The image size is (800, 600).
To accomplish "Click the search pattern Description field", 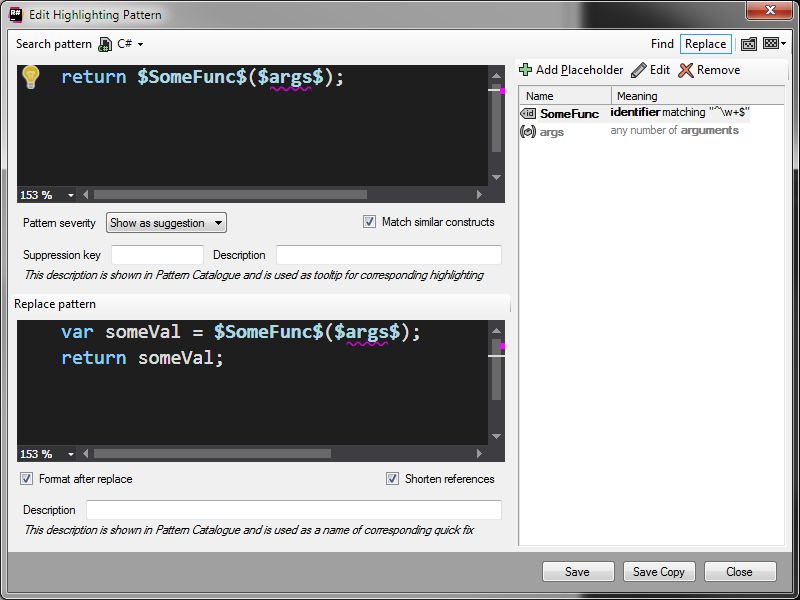I will 388,255.
